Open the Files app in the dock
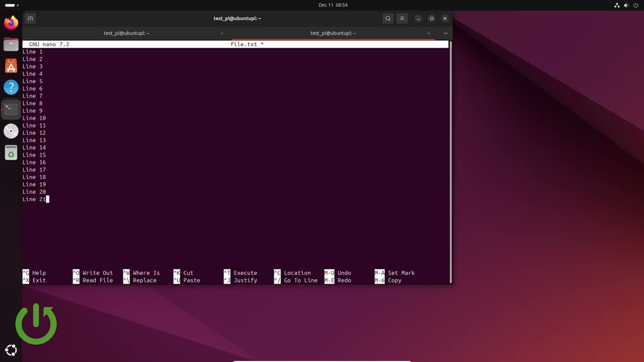The width and height of the screenshot is (644, 362). tap(11, 44)
